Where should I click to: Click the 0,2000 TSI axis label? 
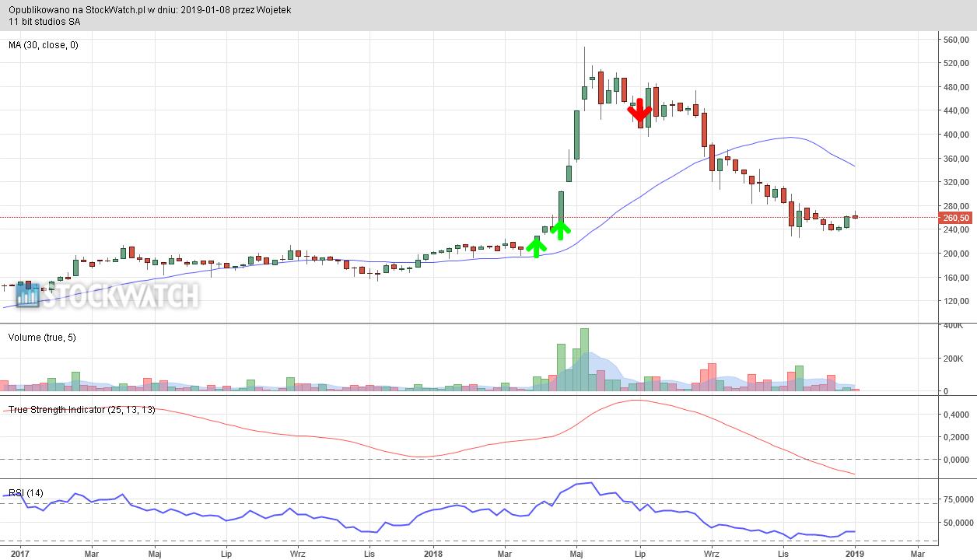point(954,437)
